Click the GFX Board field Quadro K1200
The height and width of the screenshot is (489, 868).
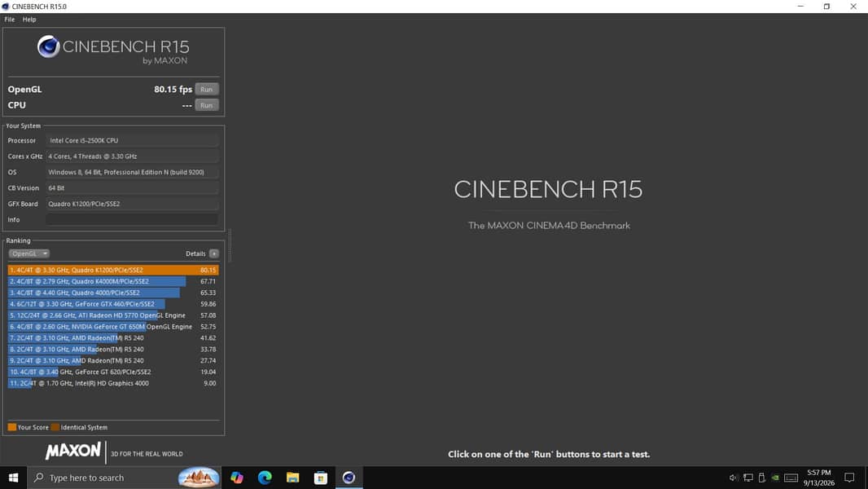[x=132, y=204]
